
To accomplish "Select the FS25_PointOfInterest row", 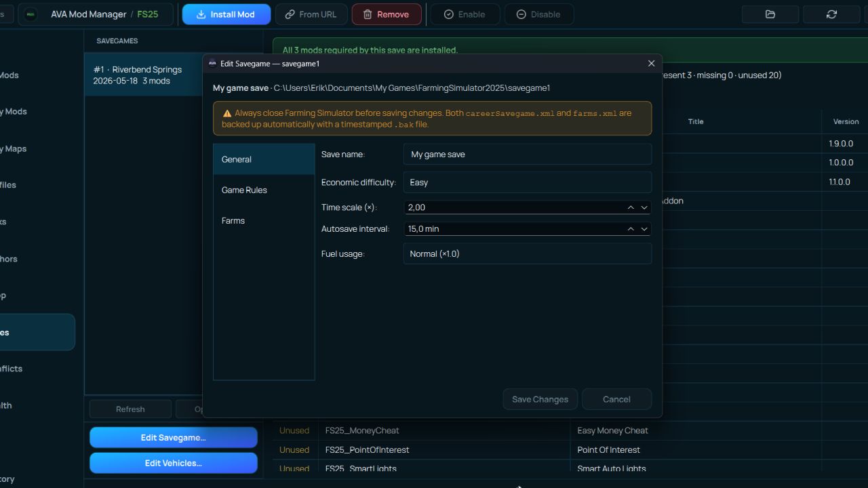I will pos(570,449).
